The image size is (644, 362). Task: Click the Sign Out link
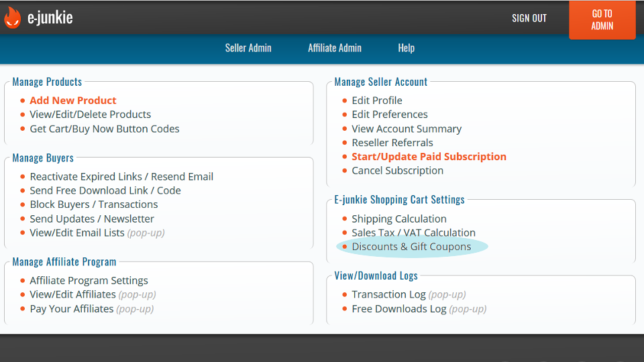(529, 18)
